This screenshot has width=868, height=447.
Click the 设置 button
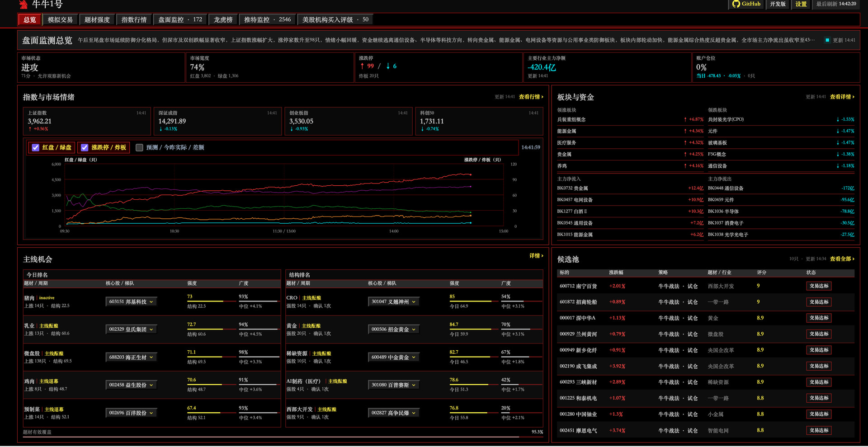pyautogui.click(x=801, y=4)
